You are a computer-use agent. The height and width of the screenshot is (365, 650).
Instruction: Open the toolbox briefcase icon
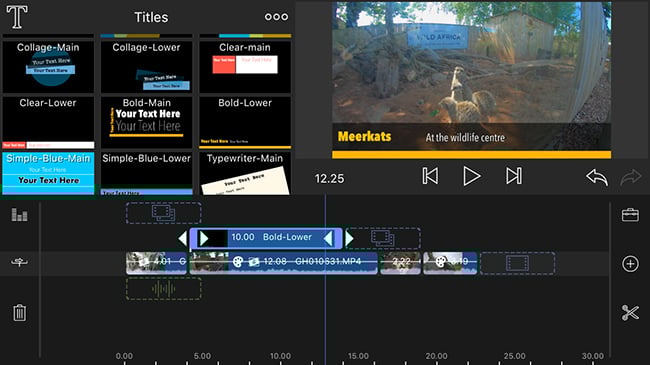(x=630, y=215)
